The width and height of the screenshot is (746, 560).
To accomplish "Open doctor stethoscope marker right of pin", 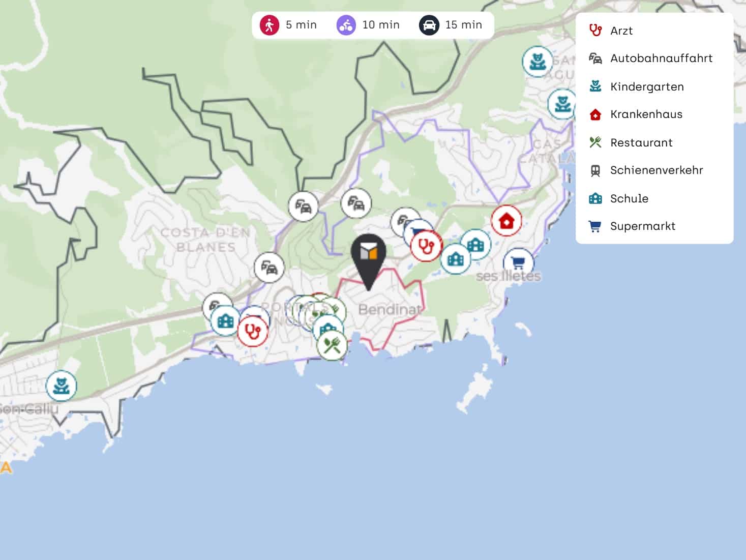I will 426,246.
